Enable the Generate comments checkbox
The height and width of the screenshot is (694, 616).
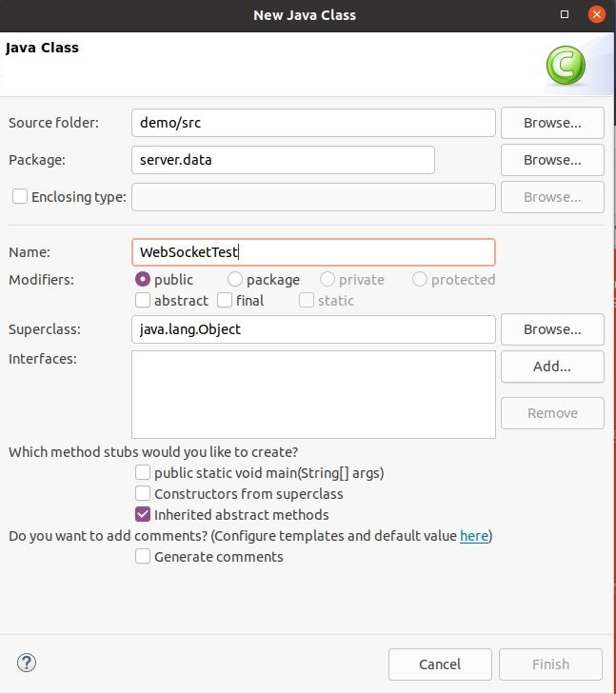[x=143, y=556]
